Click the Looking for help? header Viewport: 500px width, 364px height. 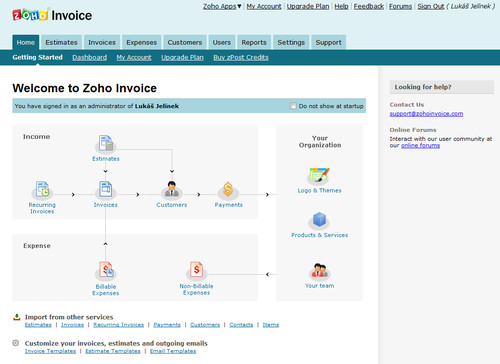(442, 87)
